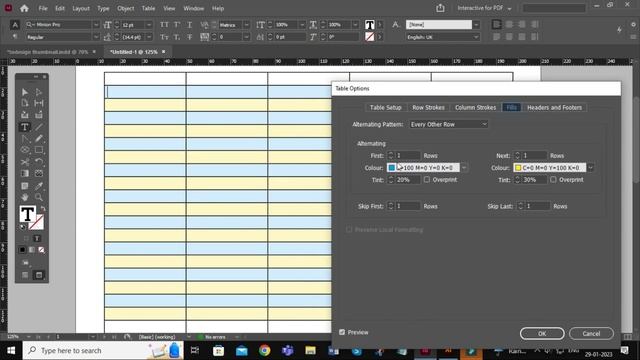Open File Explorer from taskbar

coord(311,351)
